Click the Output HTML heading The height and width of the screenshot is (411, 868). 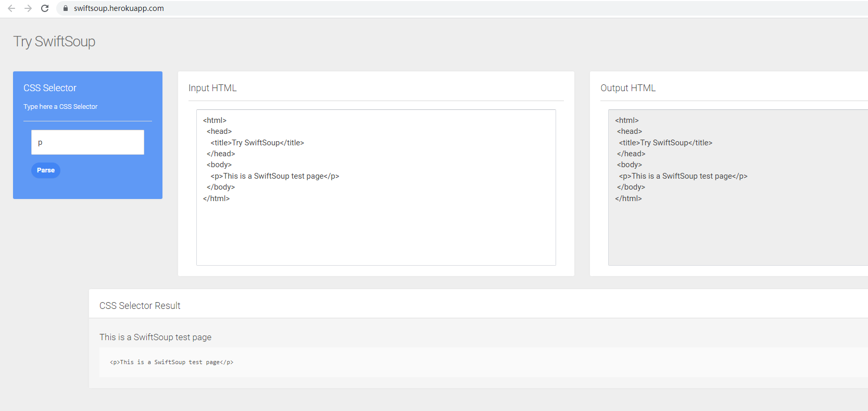click(x=628, y=88)
